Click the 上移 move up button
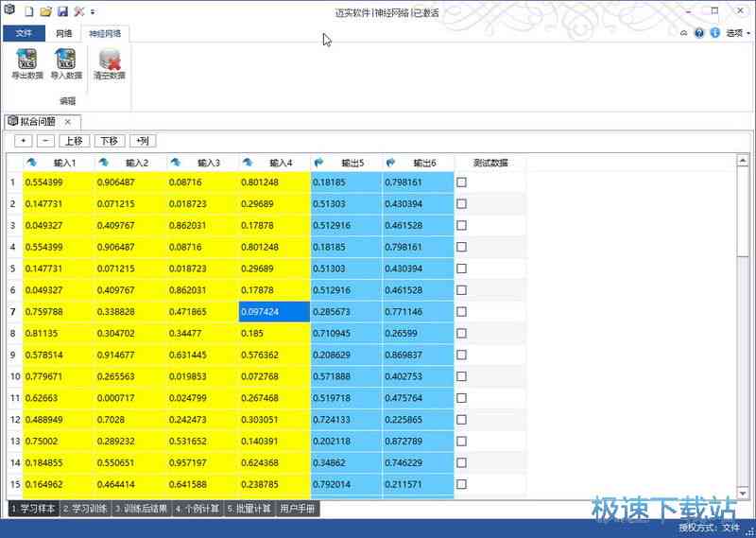This screenshot has height=538, width=756. click(75, 141)
